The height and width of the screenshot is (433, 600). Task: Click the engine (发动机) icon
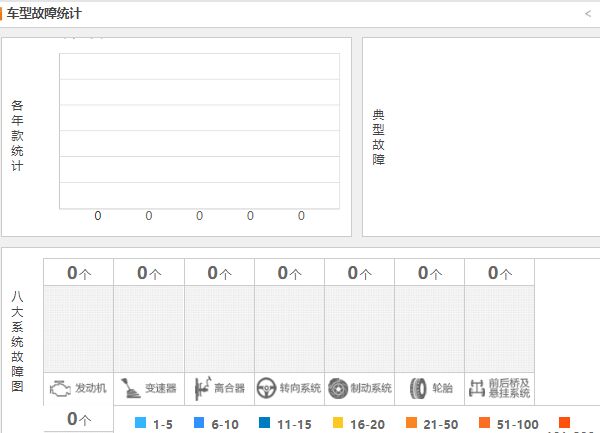coord(60,389)
